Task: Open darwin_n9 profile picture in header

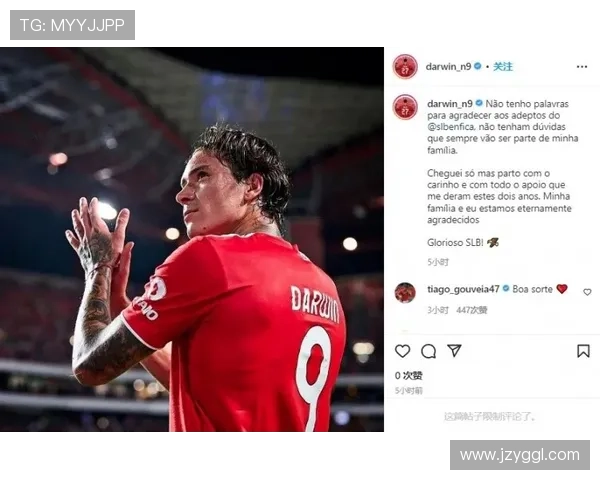Action: (405, 67)
